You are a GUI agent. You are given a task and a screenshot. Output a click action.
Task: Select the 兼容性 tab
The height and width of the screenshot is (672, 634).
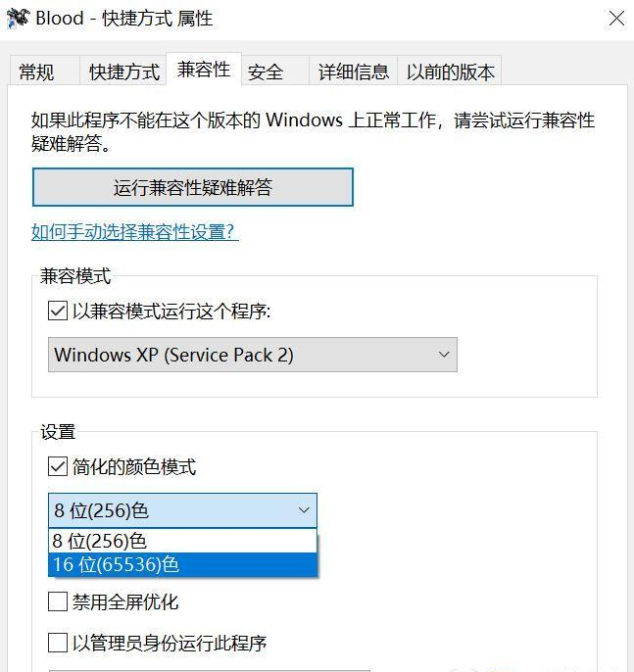tap(204, 70)
